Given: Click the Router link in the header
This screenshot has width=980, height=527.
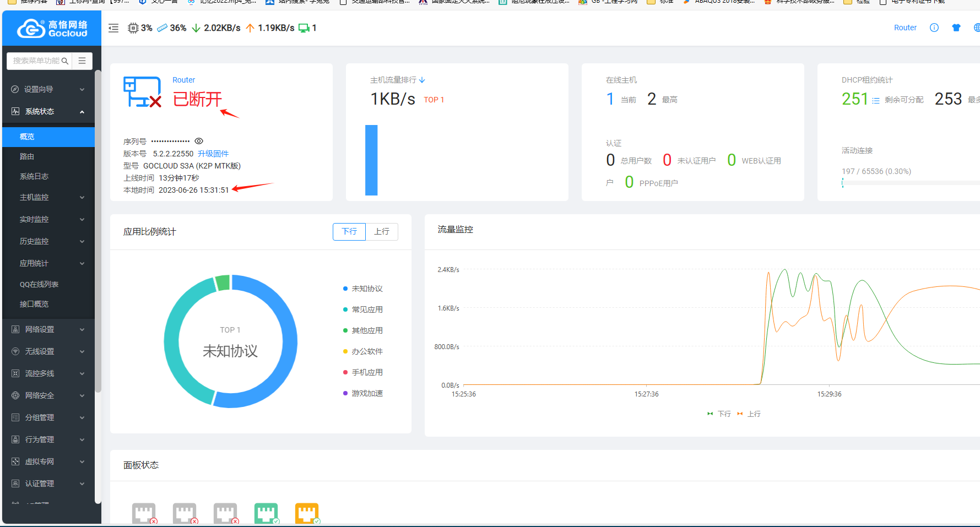Looking at the screenshot, I should click(905, 28).
